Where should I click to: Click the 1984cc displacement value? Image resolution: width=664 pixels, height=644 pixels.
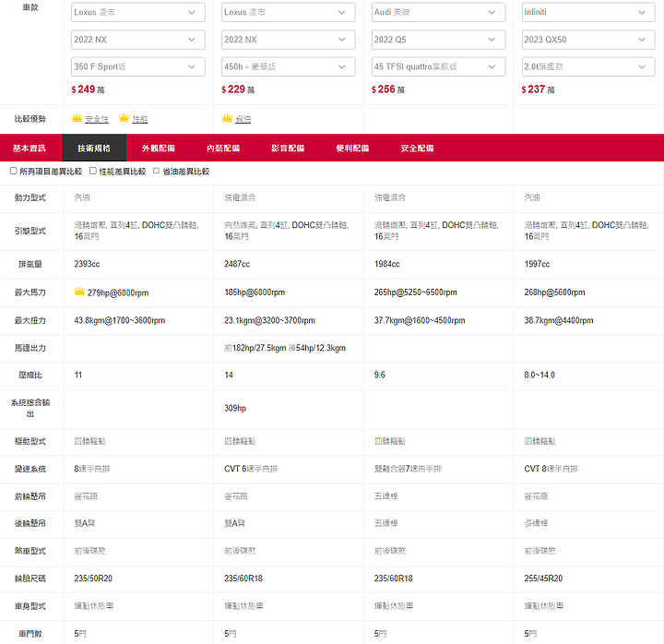(386, 264)
